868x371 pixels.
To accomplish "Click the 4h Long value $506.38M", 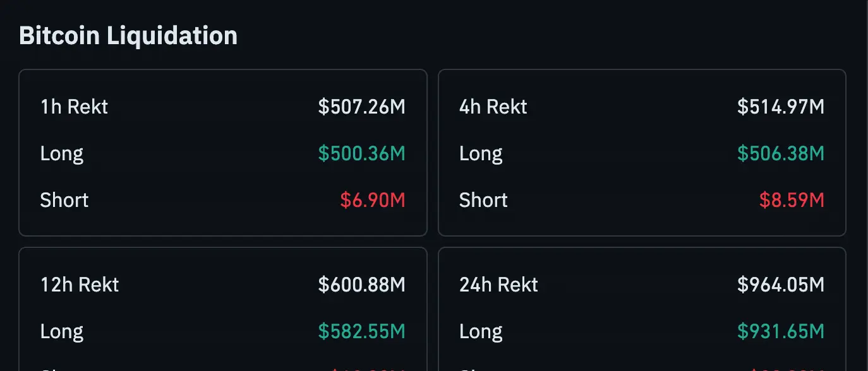I will [780, 154].
